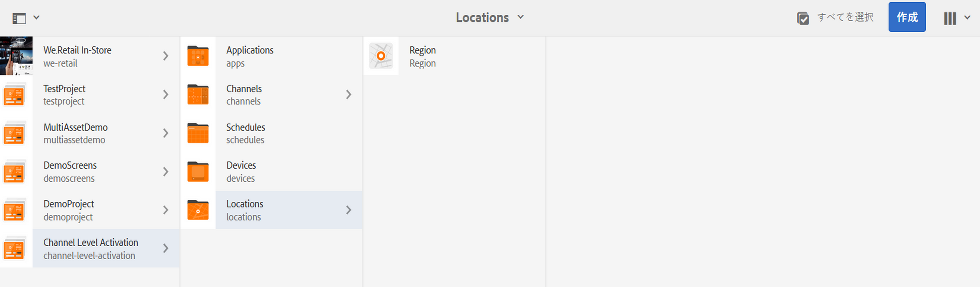Image resolution: width=980 pixels, height=287 pixels.
Task: Select the Schedules folder icon
Action: tap(198, 133)
